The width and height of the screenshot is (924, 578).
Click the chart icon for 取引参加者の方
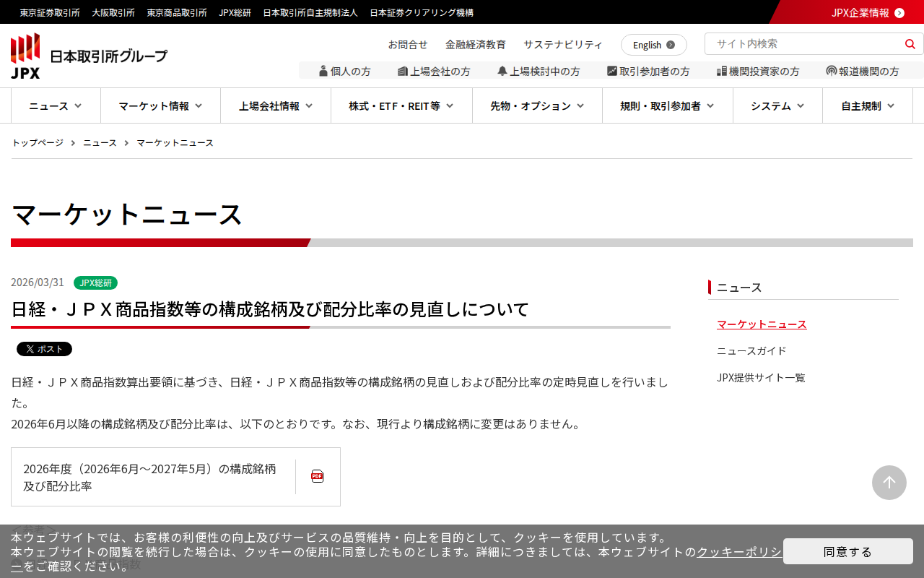[x=612, y=71]
